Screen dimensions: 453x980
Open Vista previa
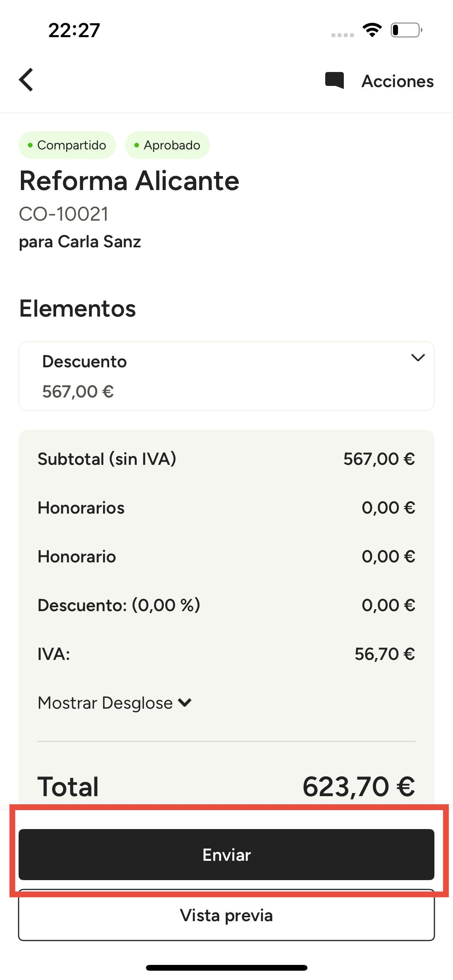pos(226,916)
